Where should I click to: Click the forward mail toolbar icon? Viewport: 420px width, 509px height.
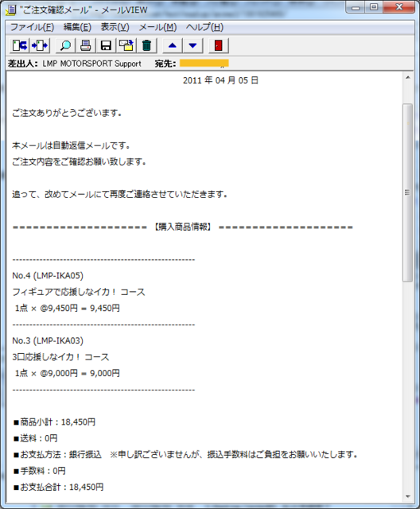[x=40, y=45]
